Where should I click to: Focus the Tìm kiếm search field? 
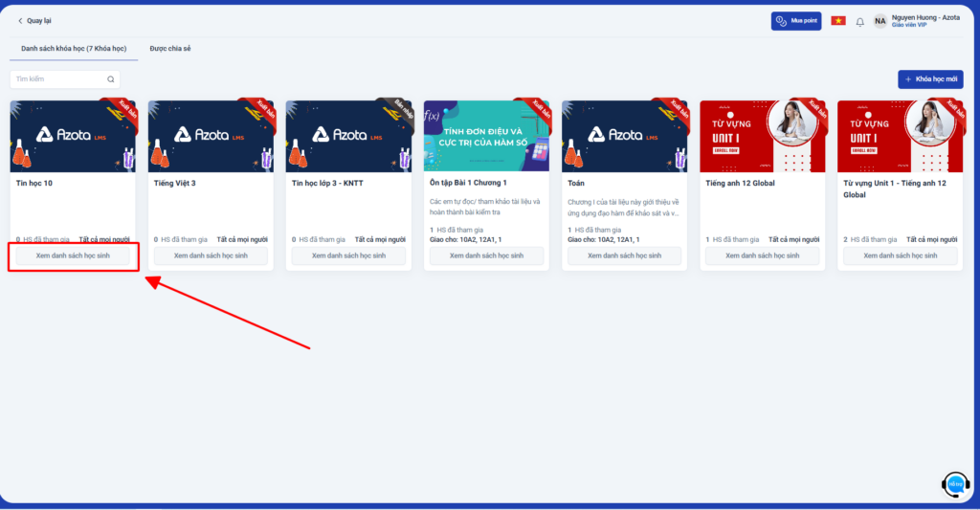point(57,79)
